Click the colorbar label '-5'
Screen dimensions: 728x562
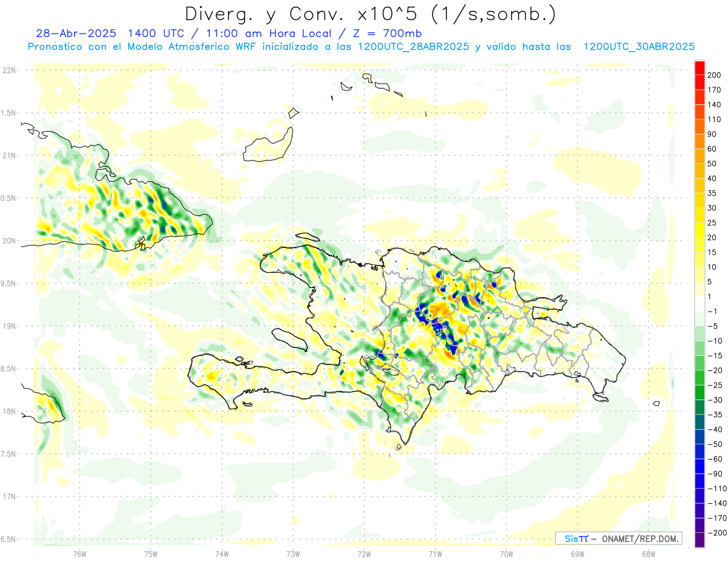click(713, 326)
